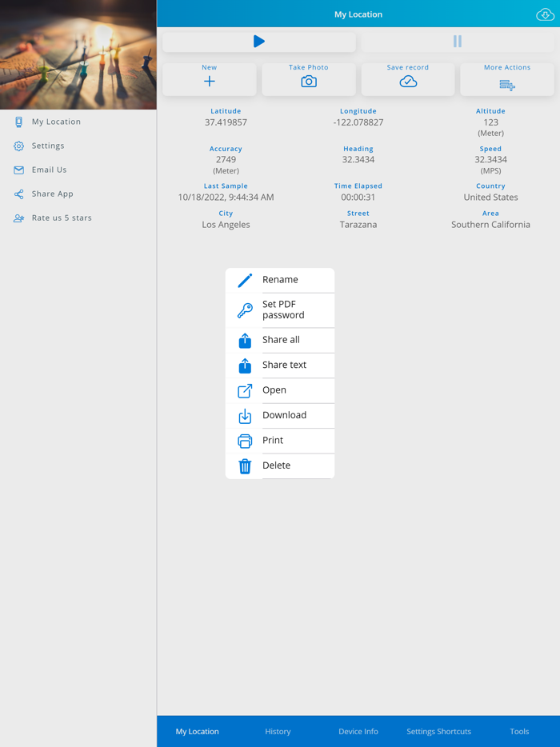
Task: Click the altitude value 123
Action: [x=491, y=122]
